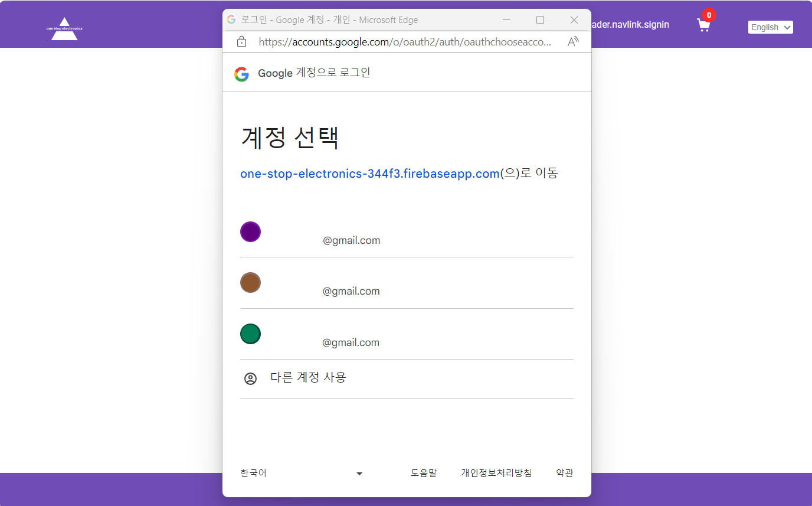Open the English language dropdown
The height and width of the screenshot is (506, 812).
coord(770,27)
